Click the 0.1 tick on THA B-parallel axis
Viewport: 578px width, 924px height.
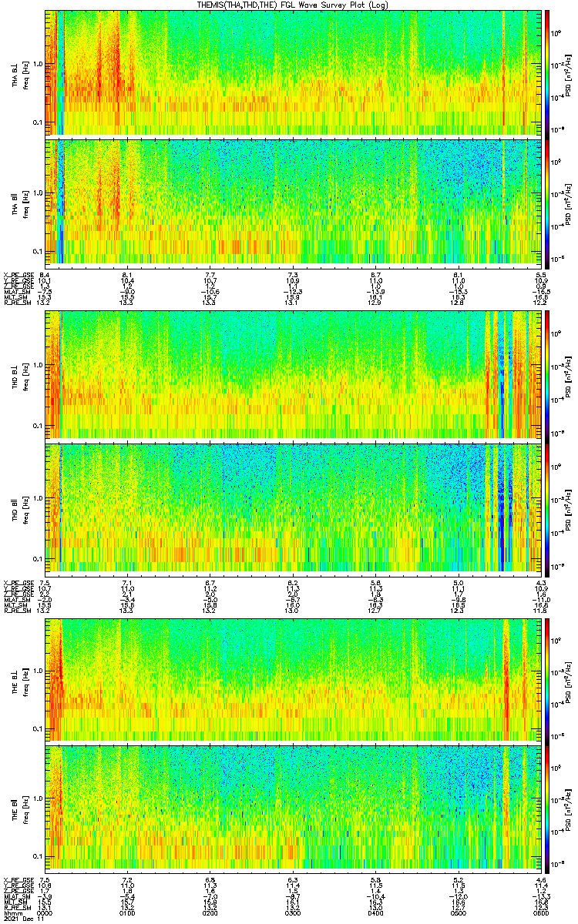click(x=38, y=251)
